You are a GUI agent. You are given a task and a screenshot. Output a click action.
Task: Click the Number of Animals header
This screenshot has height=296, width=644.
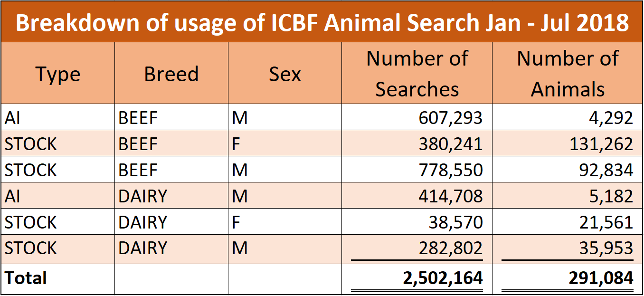(568, 74)
